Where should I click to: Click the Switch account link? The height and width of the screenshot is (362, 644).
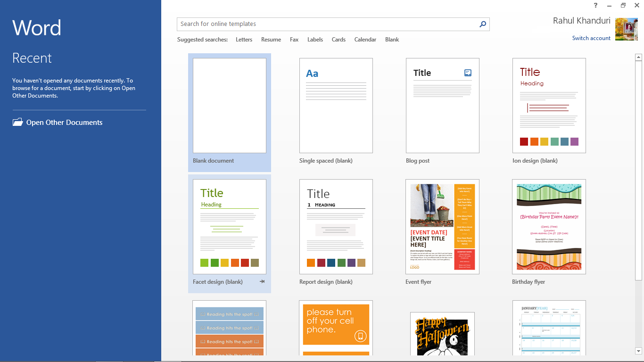[x=591, y=38]
